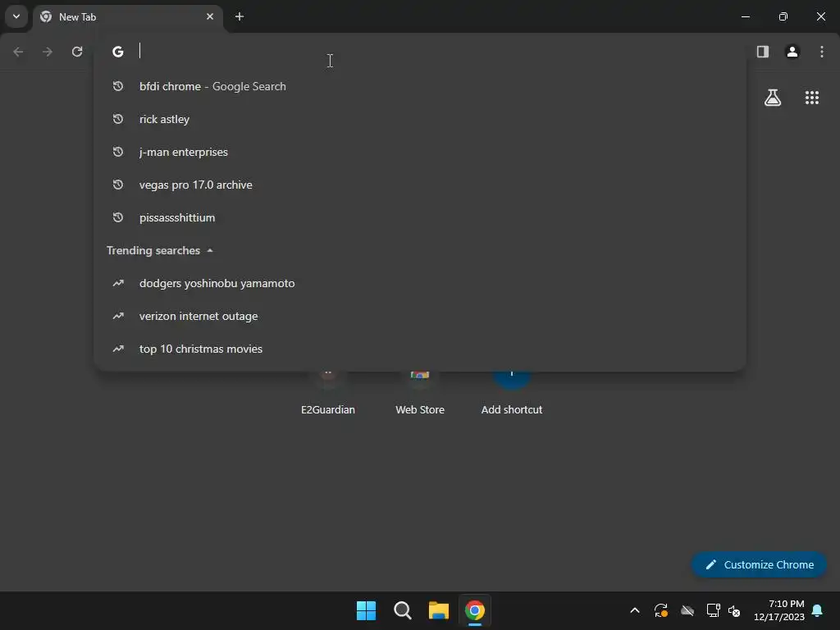Open Windows taskbar search
The width and height of the screenshot is (840, 630).
[402, 610]
